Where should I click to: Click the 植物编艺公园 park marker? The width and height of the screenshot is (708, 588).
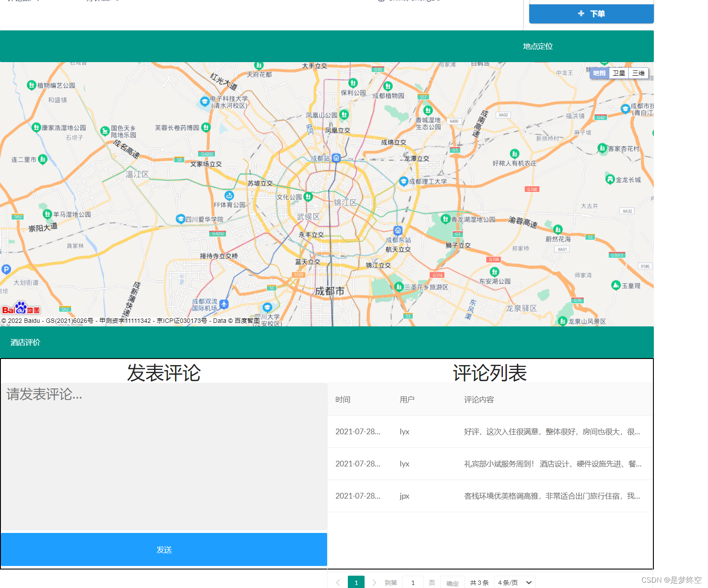(x=31, y=85)
